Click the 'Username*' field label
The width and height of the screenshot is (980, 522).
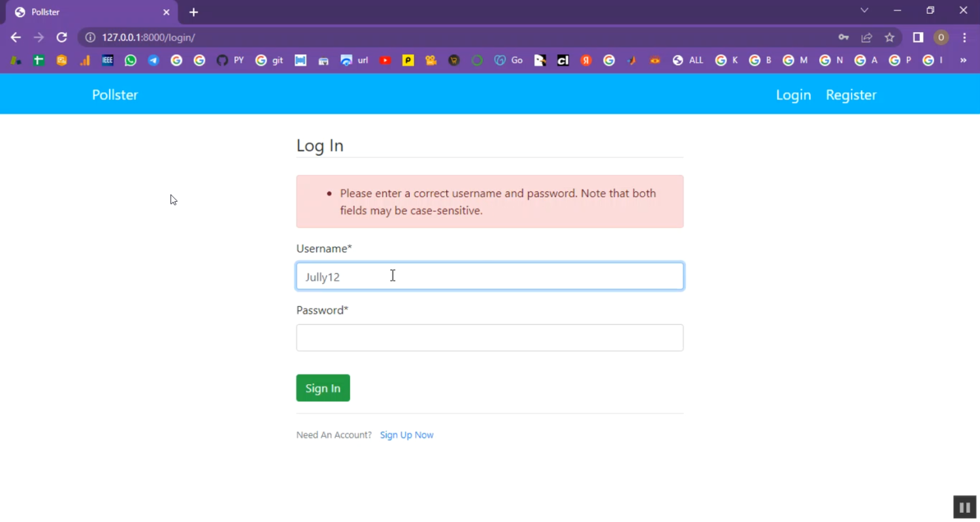(x=324, y=249)
